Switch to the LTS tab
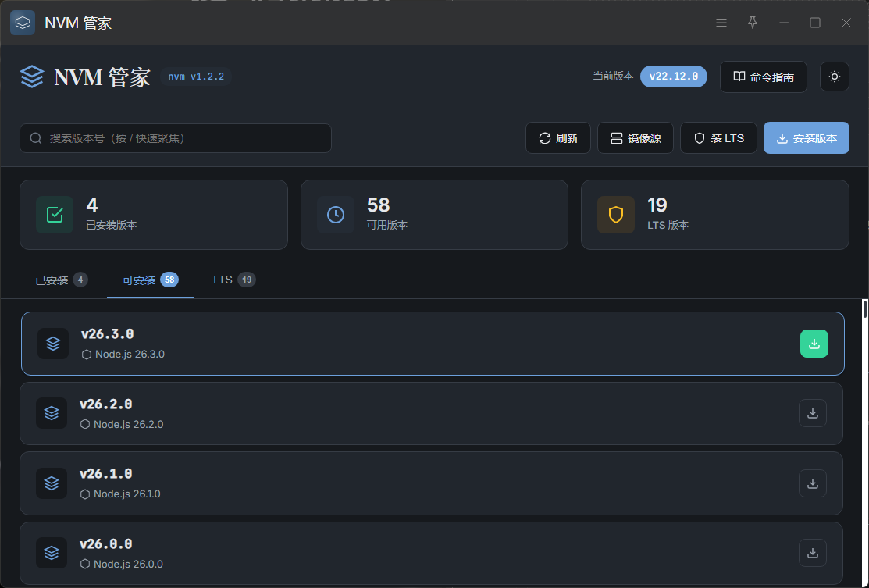 coord(234,280)
